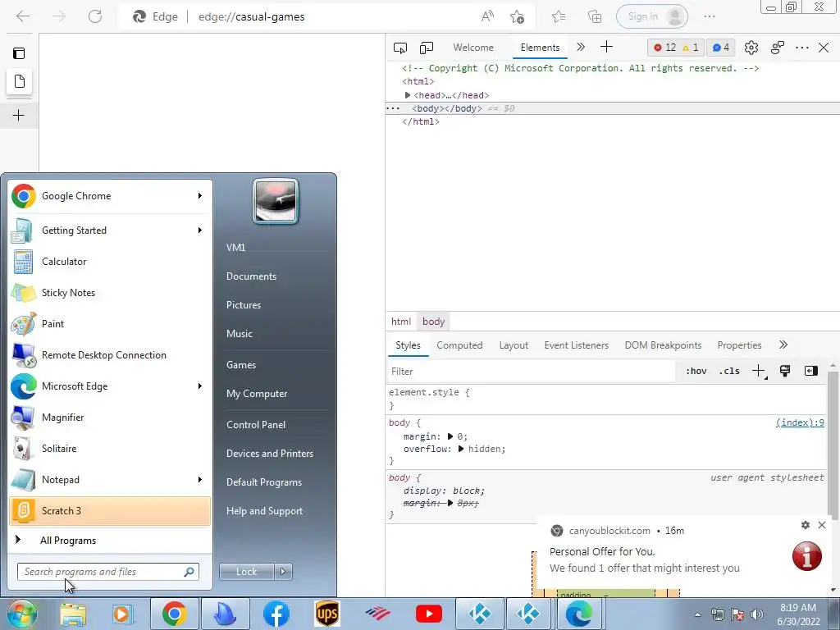Add a new DevTools tool with plus icon
This screenshot has height=630, width=840.
[606, 47]
